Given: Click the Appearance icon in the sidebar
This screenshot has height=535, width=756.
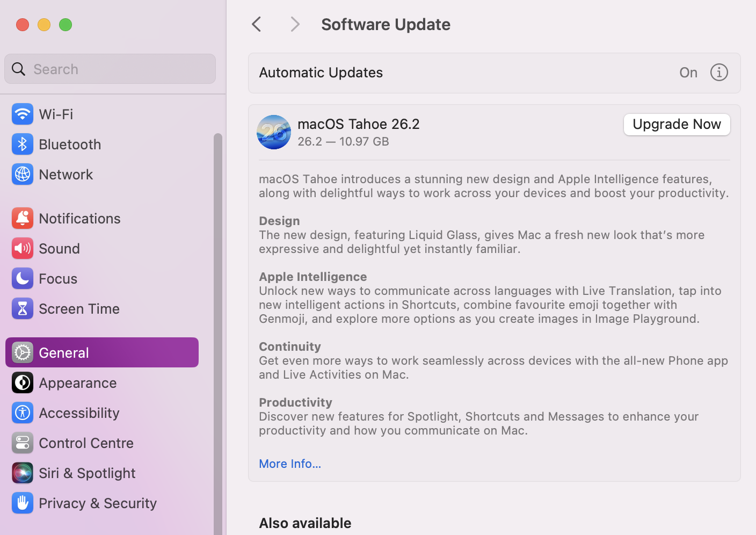Looking at the screenshot, I should point(23,382).
